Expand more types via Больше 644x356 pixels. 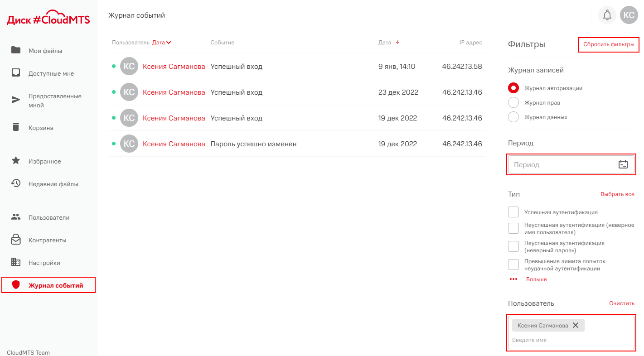536,279
